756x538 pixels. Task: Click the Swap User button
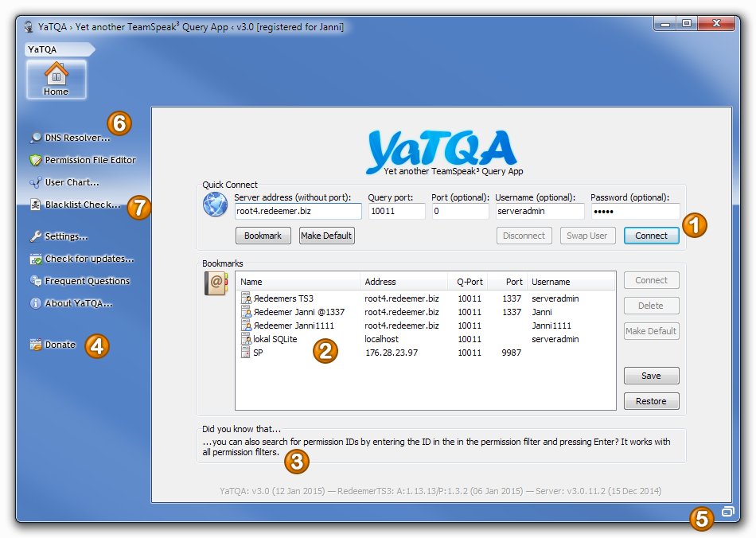click(x=587, y=236)
